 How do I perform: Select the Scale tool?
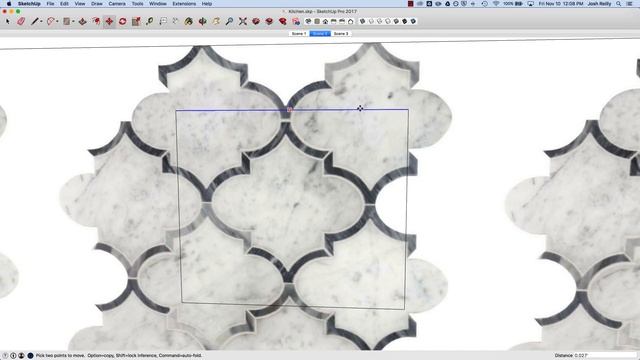click(136, 21)
